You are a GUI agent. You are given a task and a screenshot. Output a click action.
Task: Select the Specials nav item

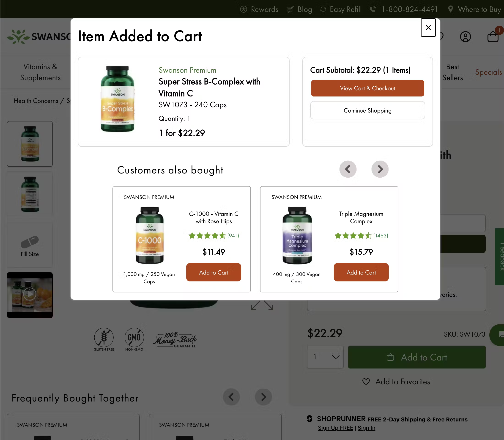[x=488, y=72]
